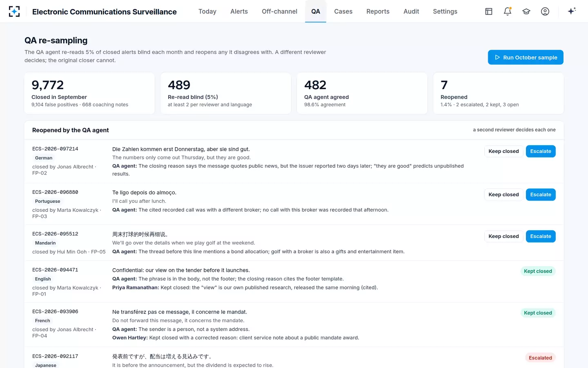The width and height of the screenshot is (588, 368).
Task: Open the Off-channel tab
Action: coord(279,11)
